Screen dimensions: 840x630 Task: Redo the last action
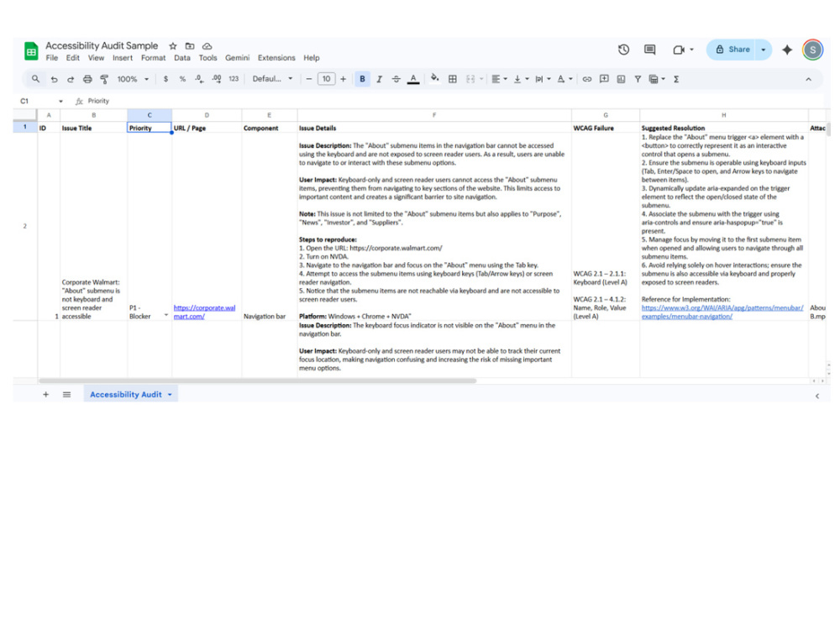coord(71,79)
